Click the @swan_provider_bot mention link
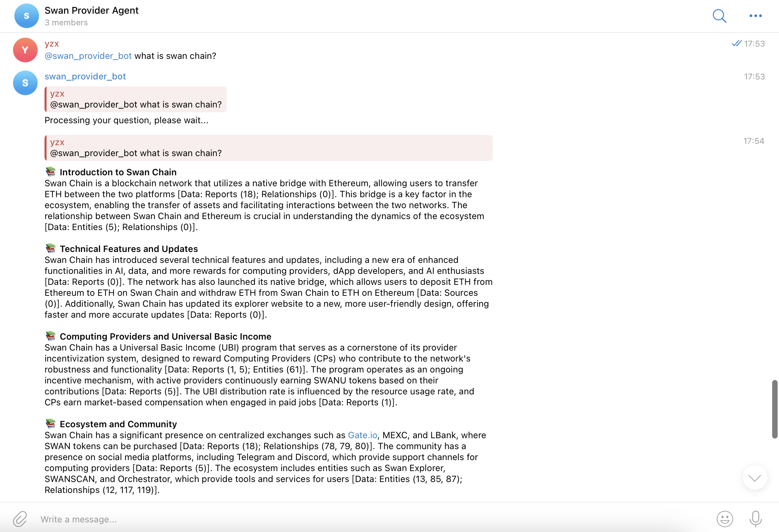This screenshot has height=532, width=779. (88, 56)
